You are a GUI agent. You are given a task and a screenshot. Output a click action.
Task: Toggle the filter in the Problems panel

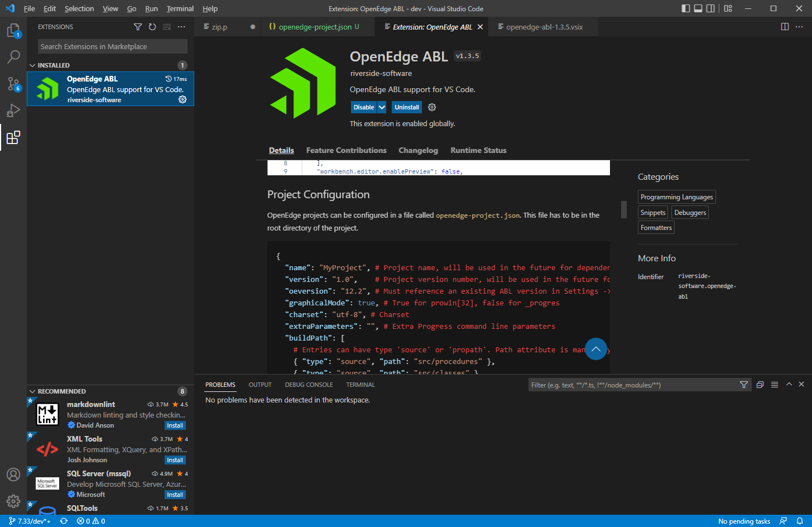744,384
